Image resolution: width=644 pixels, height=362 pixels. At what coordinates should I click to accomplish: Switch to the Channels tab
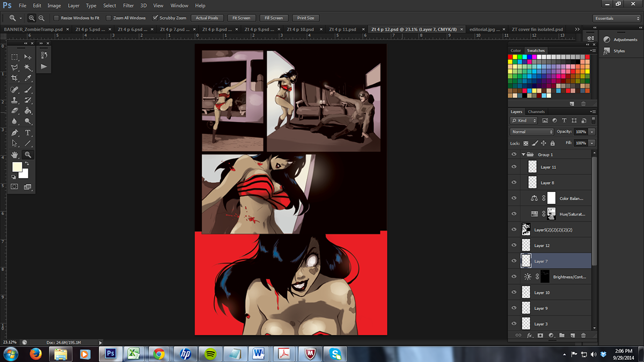[x=536, y=112]
